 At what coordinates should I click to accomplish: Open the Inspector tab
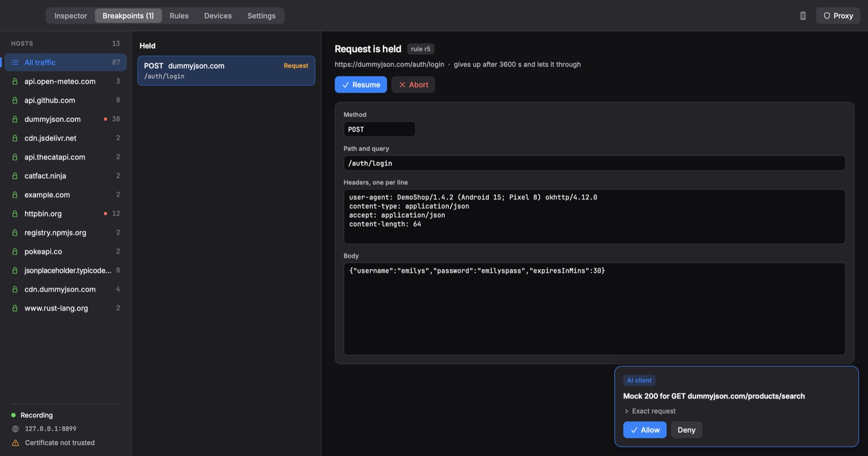70,16
